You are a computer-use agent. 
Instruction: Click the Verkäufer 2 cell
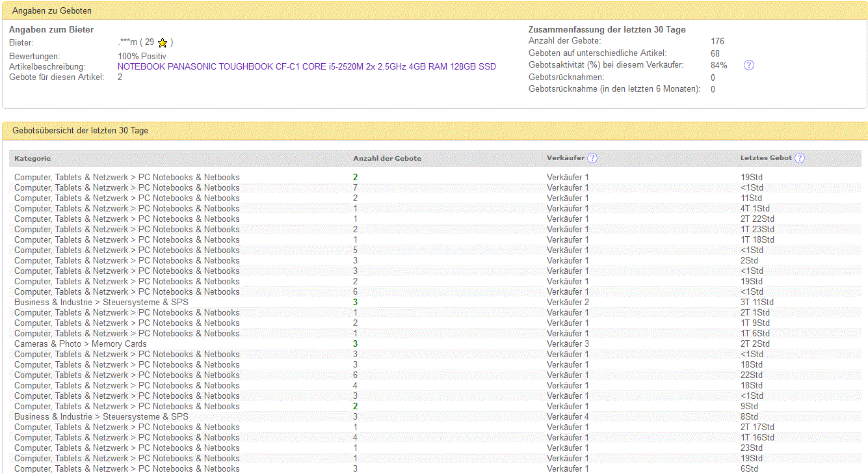[568, 302]
